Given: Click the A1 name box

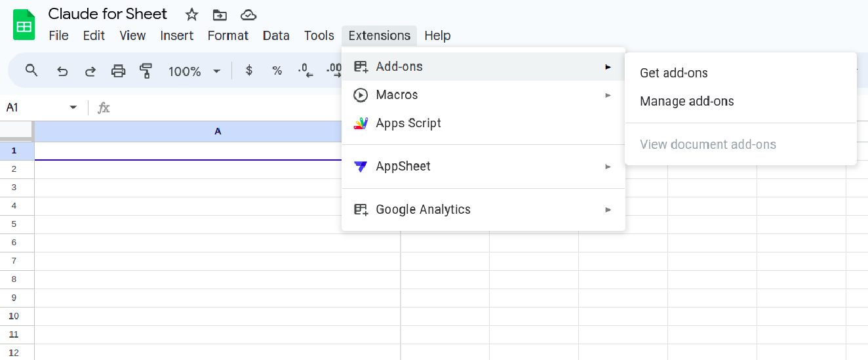Looking at the screenshot, I should (36, 108).
